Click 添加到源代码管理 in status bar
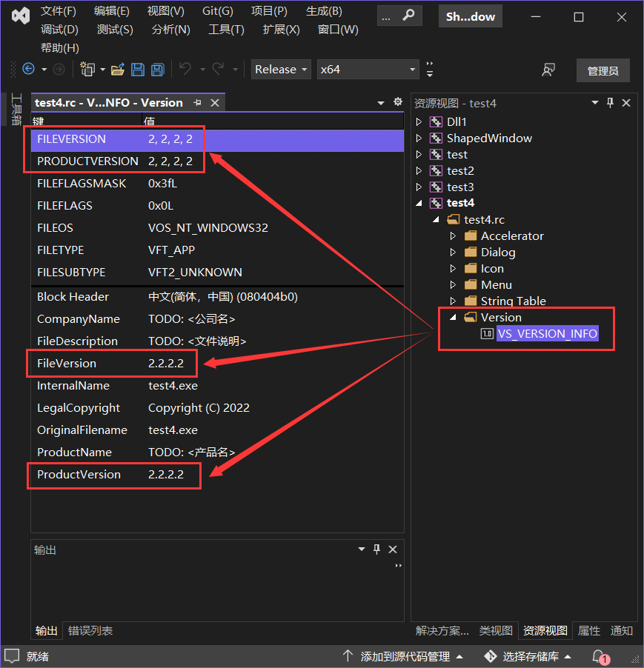Image resolution: width=644 pixels, height=668 pixels. (x=403, y=656)
